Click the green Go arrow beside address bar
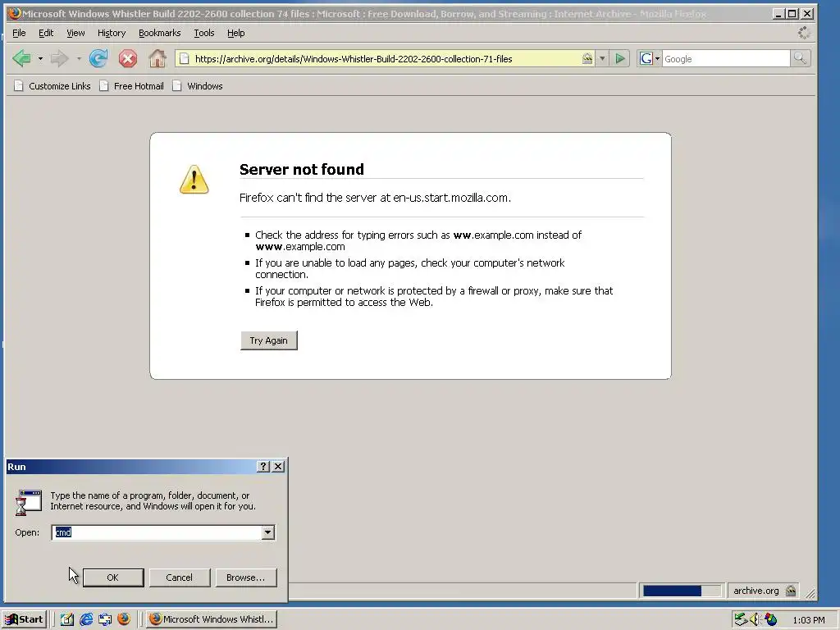The width and height of the screenshot is (840, 630). (620, 58)
